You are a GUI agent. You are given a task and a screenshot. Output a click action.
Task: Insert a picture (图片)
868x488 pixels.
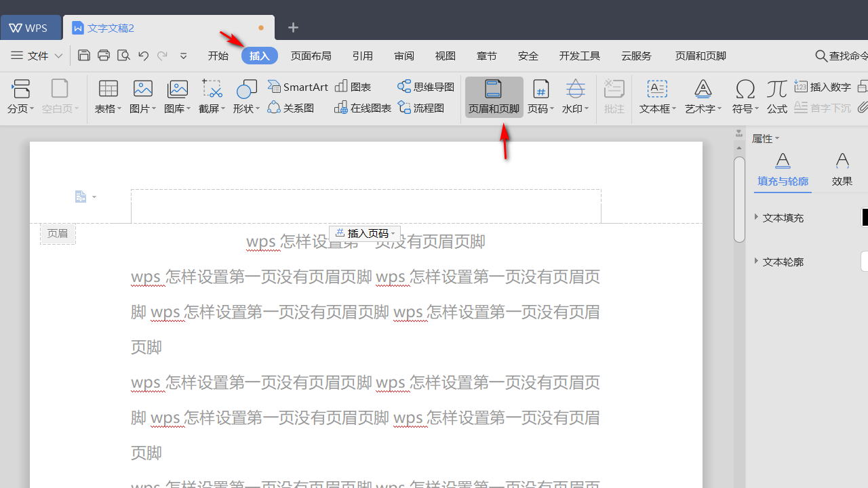point(143,96)
